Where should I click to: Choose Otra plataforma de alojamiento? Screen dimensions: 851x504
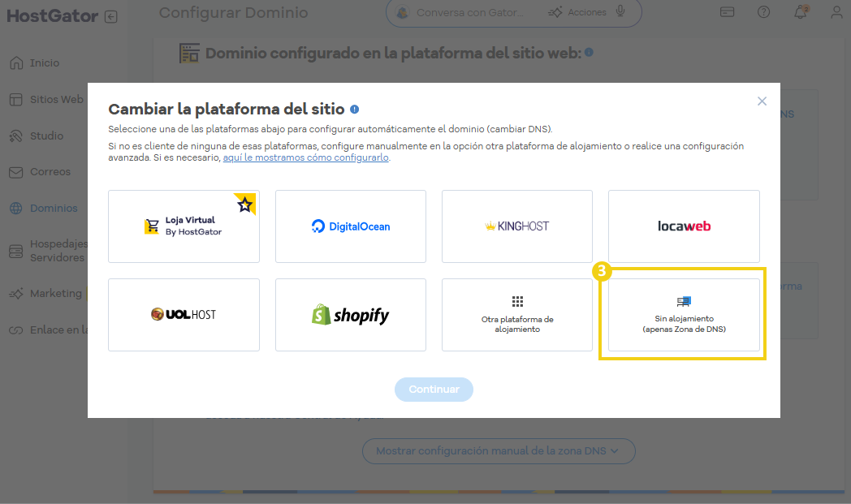point(517,315)
